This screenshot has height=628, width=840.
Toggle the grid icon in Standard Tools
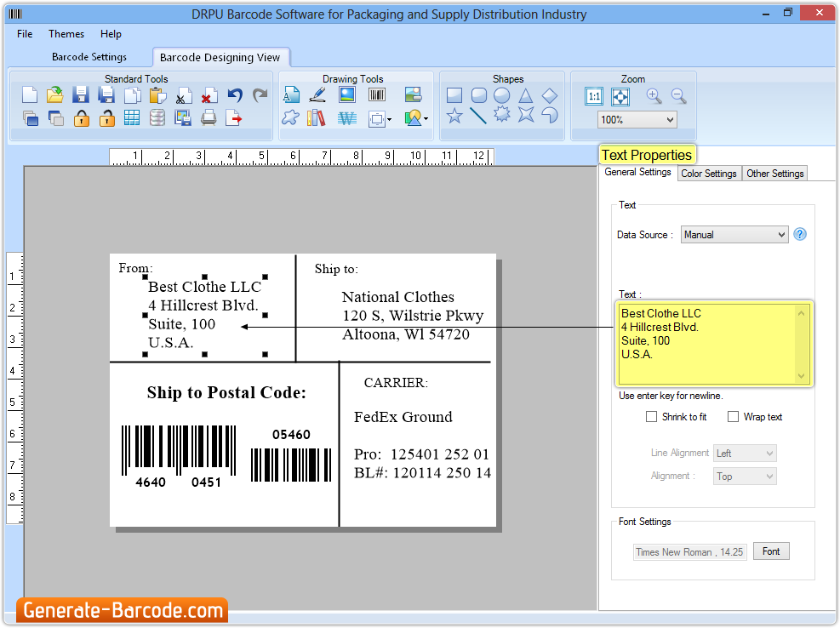coord(132,118)
